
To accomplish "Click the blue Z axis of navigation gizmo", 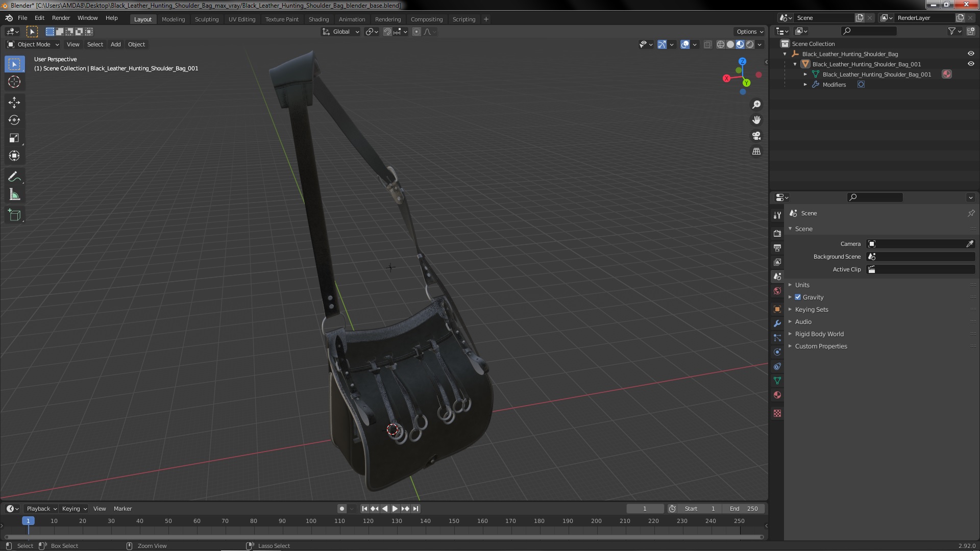I will point(742,61).
